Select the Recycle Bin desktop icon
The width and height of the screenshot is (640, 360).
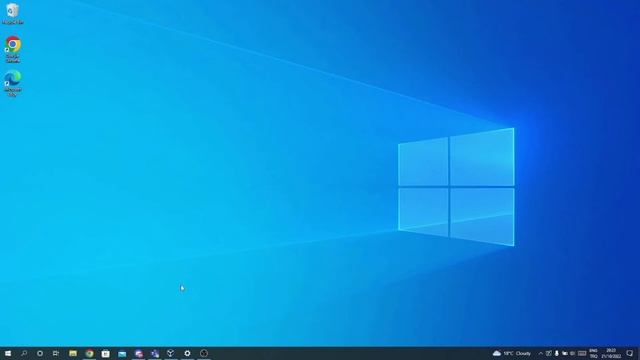pos(12,13)
